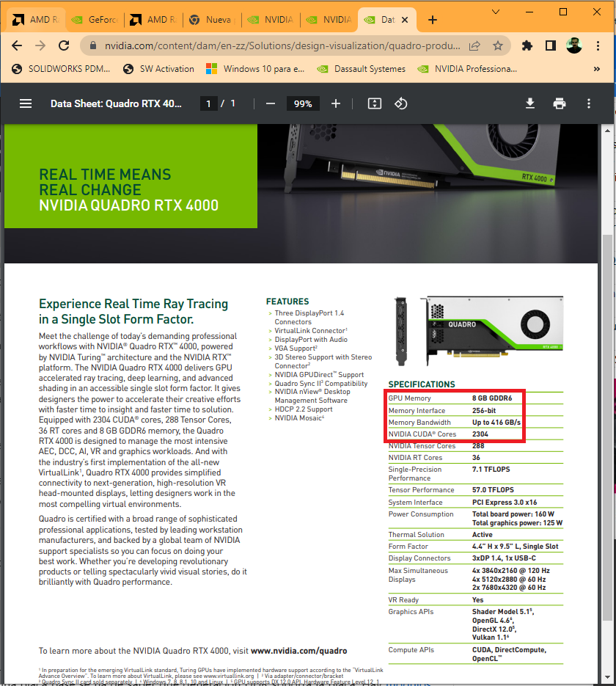Click the fit to page icon
616x686 pixels.
click(375, 103)
